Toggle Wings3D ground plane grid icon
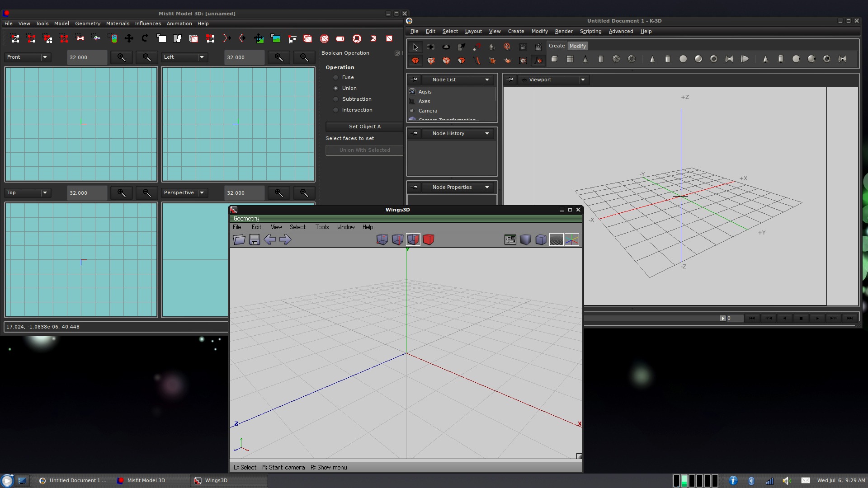This screenshot has height=488, width=868. click(556, 239)
